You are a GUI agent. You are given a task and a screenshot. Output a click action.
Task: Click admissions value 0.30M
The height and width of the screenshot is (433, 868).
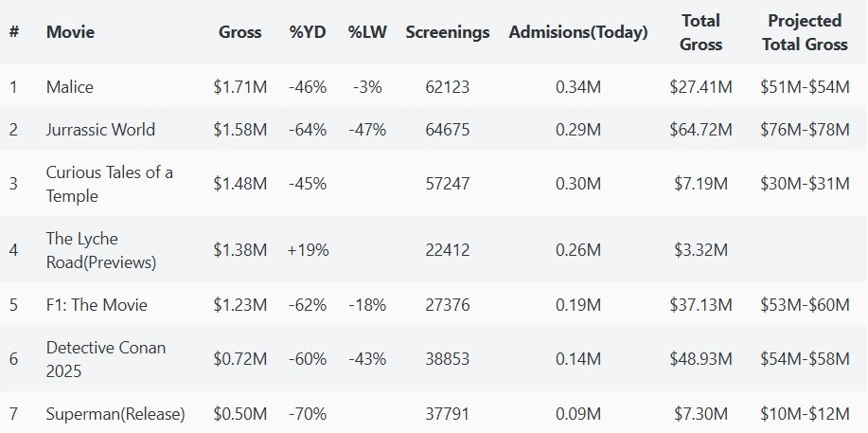578,184
